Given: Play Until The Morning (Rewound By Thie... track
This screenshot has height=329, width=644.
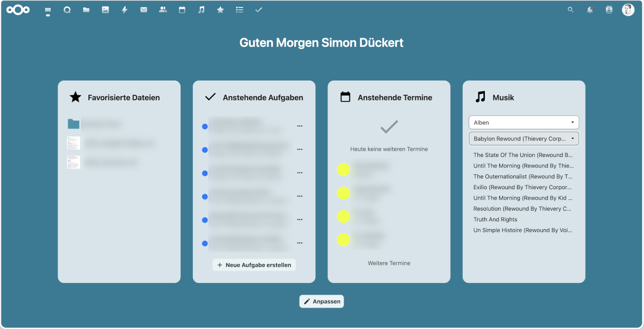Looking at the screenshot, I should (524, 166).
